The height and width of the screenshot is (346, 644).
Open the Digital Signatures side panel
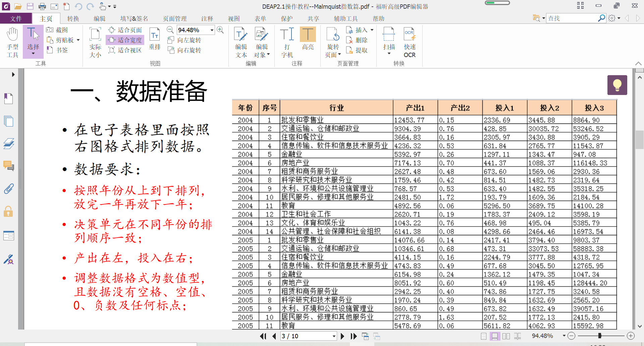coord(9,259)
